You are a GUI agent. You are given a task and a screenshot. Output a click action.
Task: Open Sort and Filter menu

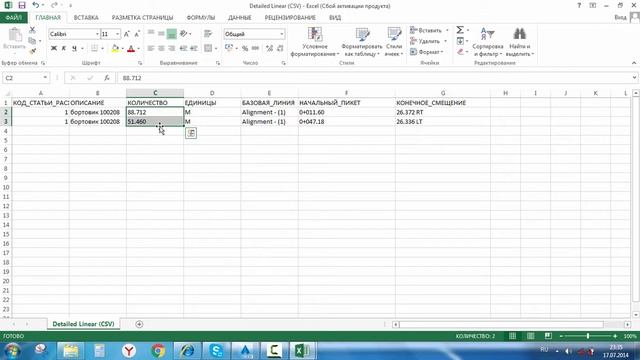(488, 41)
